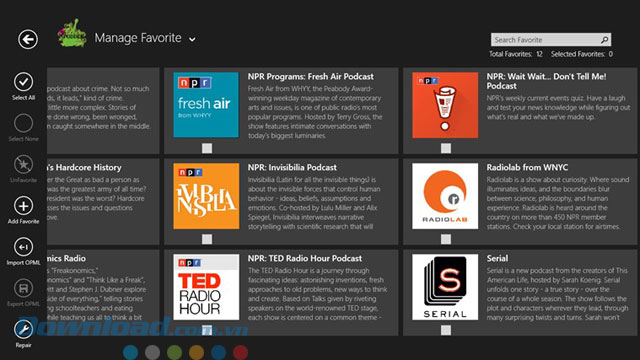Check the Wait Wait... Don't Tell Me! checkbox
This screenshot has width=640, height=360.
pos(446,148)
